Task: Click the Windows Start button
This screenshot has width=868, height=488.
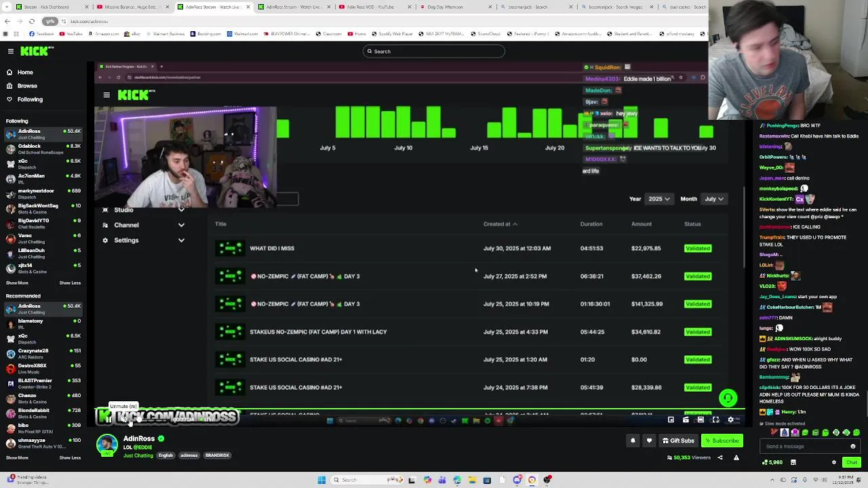Action: (321, 480)
